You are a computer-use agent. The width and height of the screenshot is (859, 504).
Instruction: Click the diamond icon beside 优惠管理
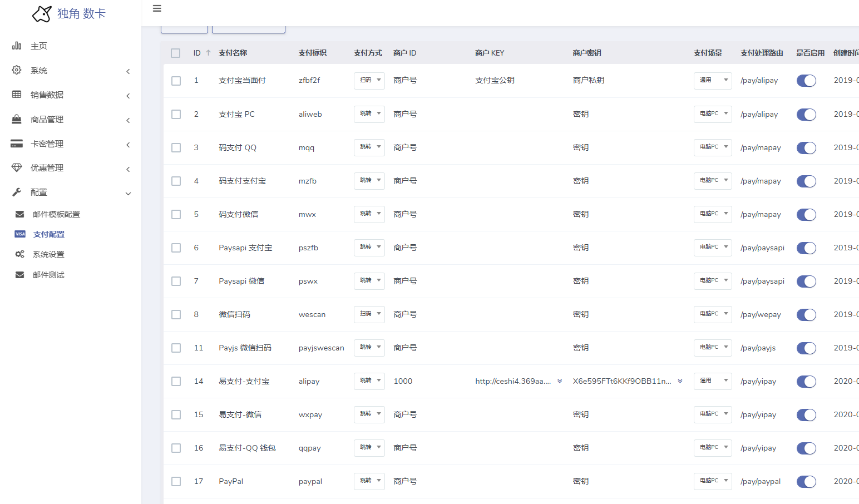17,167
